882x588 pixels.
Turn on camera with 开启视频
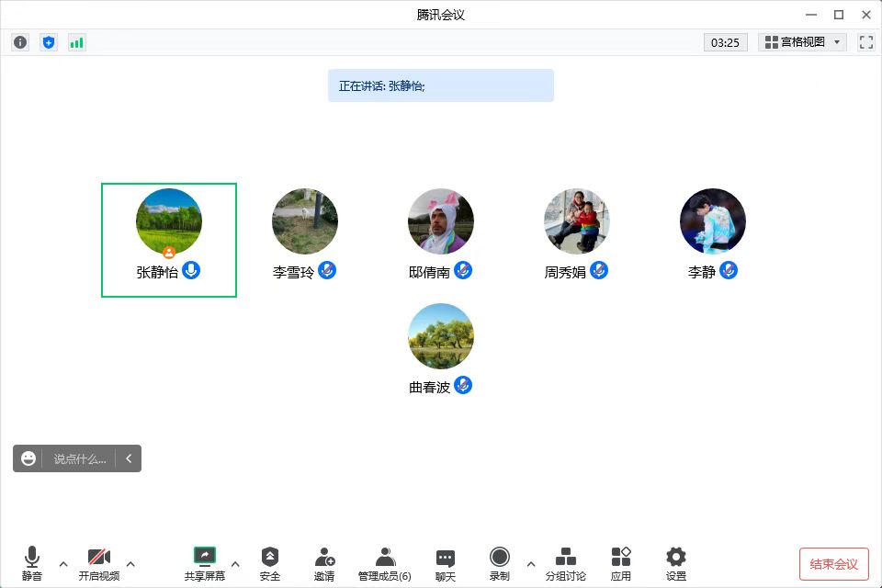tap(99, 563)
